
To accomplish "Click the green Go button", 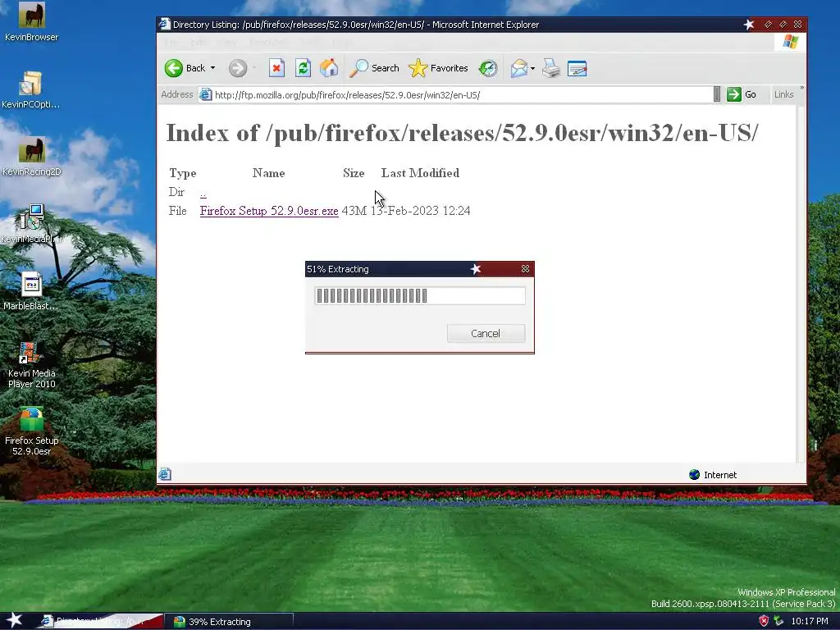I will 742,95.
